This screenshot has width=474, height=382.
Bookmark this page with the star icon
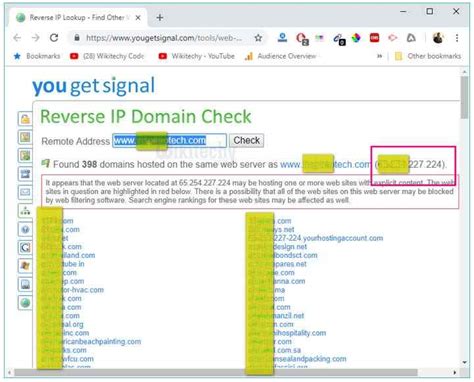258,38
